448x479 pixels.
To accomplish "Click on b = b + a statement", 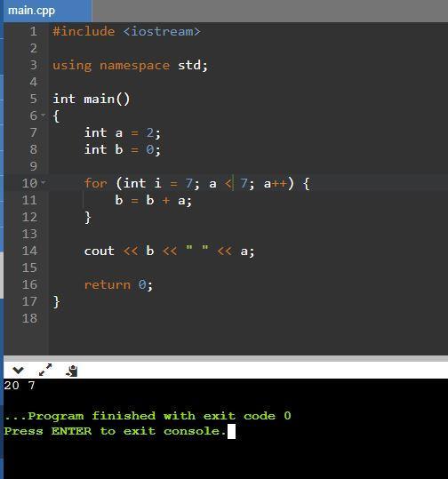I will (154, 201).
